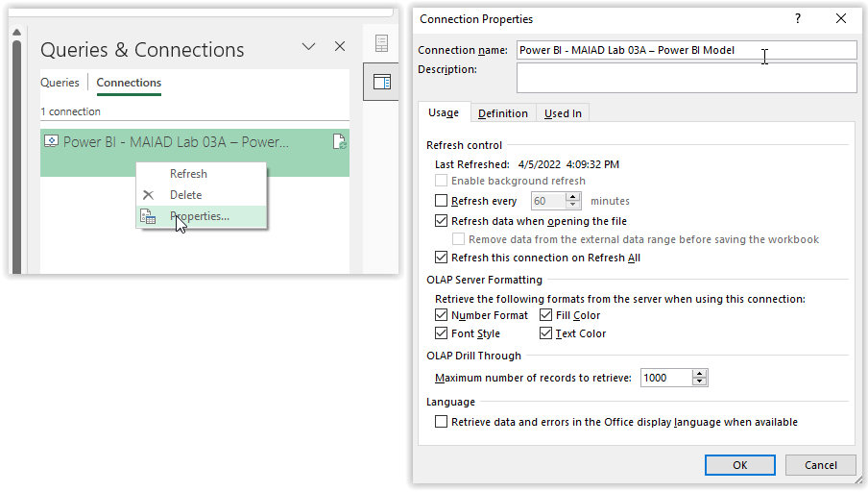Close the Connection Properties dialog
Viewport: 868px width, 492px height.
841,19
